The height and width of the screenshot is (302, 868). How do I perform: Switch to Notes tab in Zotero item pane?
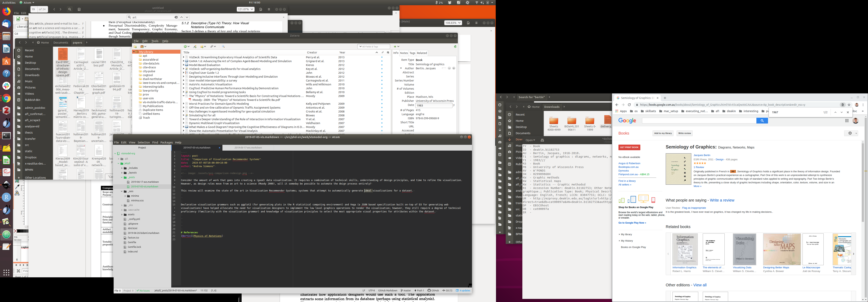pos(404,53)
